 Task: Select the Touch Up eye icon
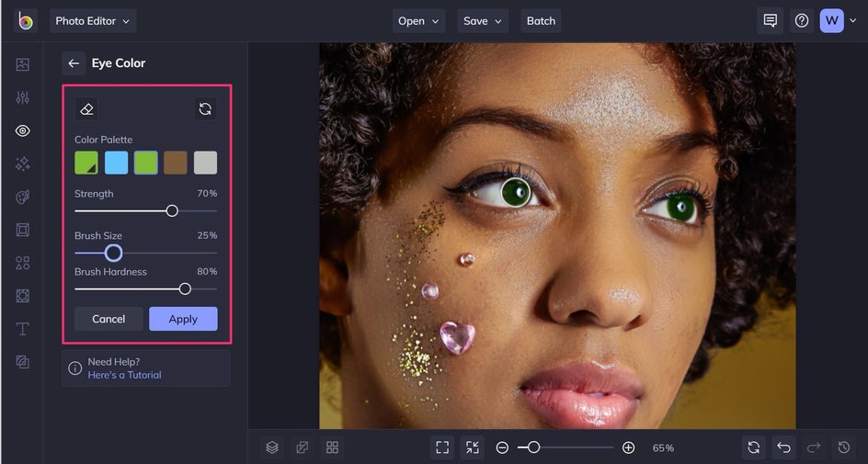pos(23,131)
